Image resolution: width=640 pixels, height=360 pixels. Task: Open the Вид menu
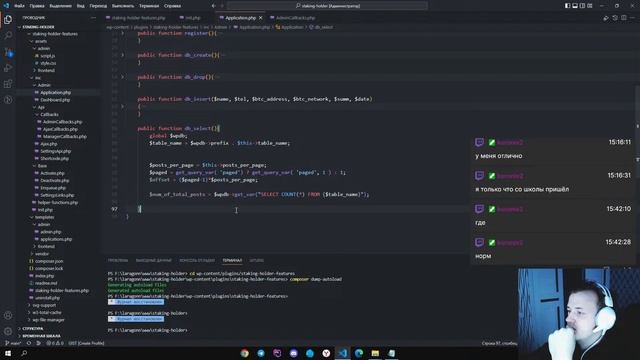click(80, 6)
